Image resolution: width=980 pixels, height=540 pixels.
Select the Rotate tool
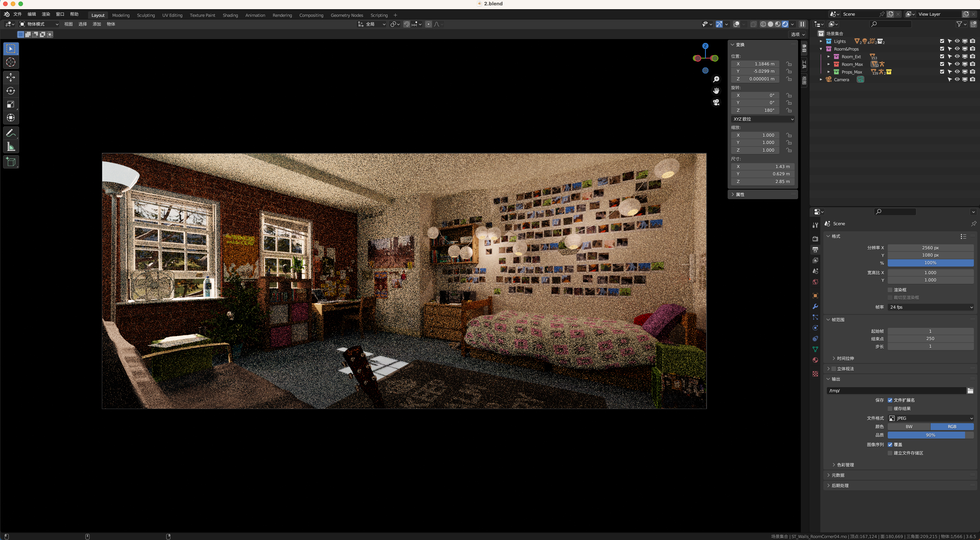click(x=11, y=91)
